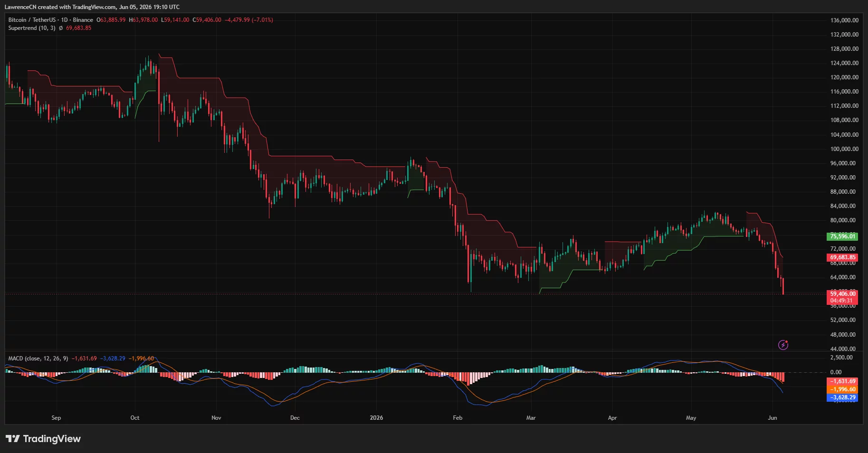This screenshot has width=868, height=453.
Task: Open the TradingView logo at the bottom
Action: click(x=43, y=439)
